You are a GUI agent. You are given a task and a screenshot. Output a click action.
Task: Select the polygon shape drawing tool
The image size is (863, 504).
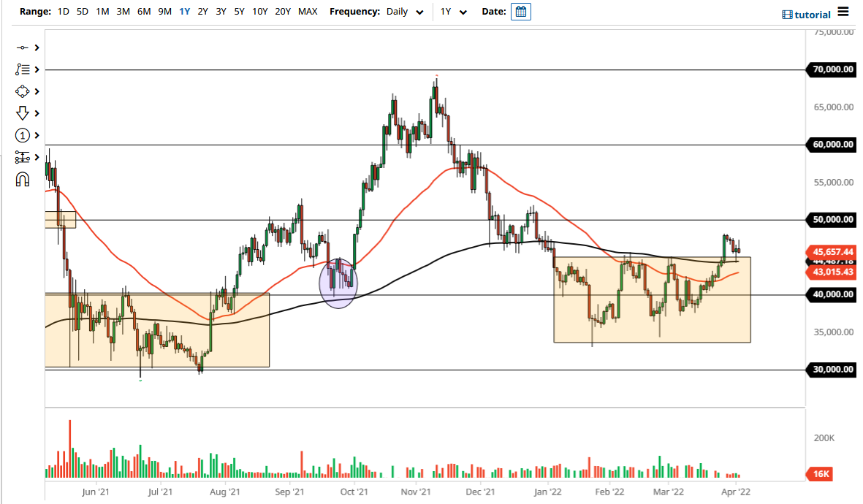[x=23, y=91]
